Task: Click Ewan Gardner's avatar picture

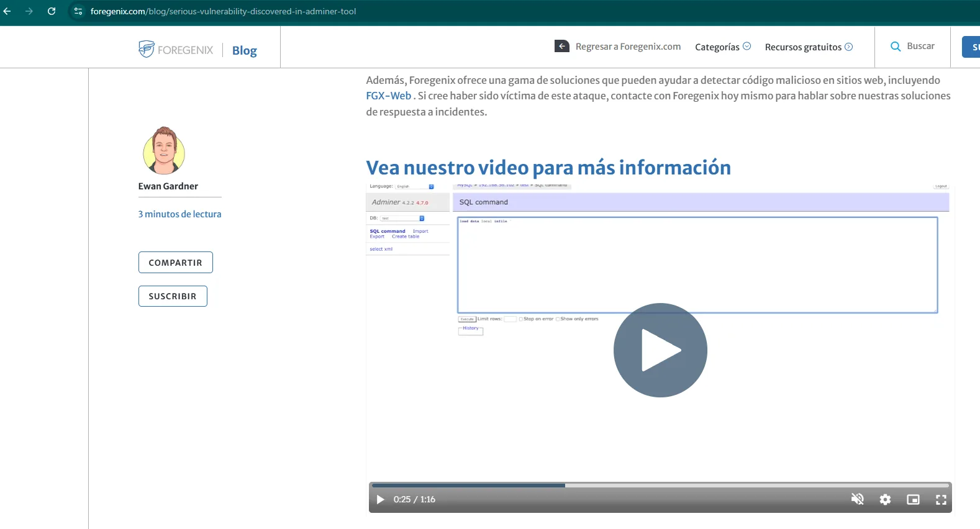Action: (164, 151)
